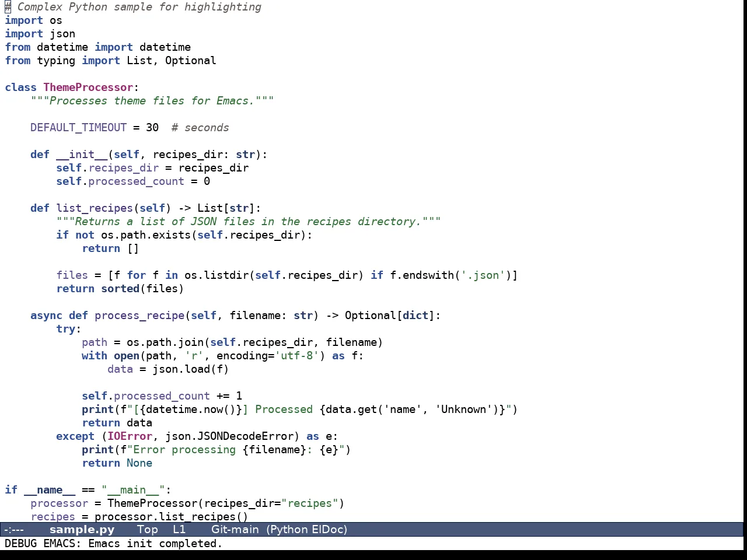Toggle the ElDoc minor mode indicator
747x560 pixels.
pos(329,530)
